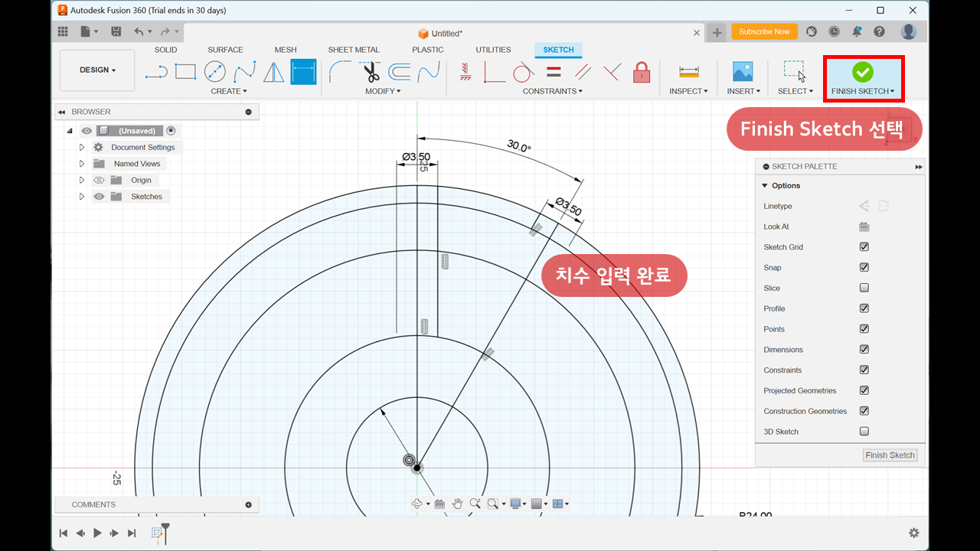Open job status clock icon

coord(834,31)
